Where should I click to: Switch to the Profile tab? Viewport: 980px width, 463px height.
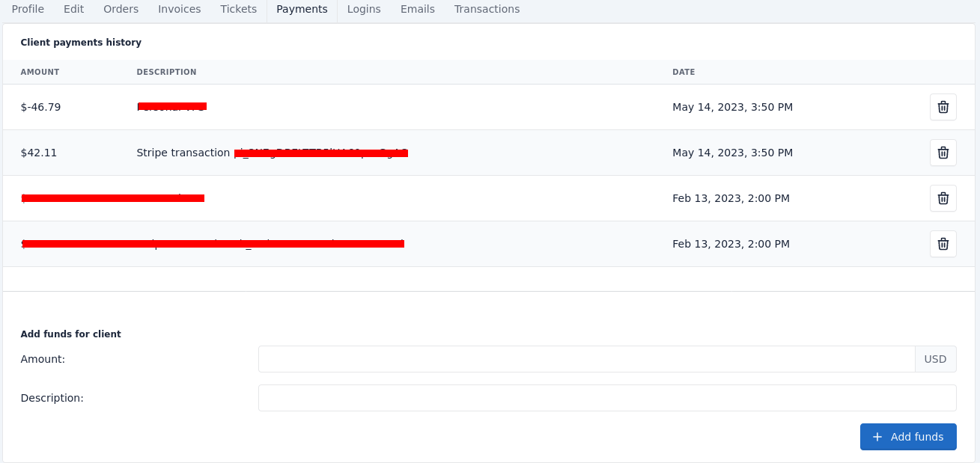(x=28, y=9)
